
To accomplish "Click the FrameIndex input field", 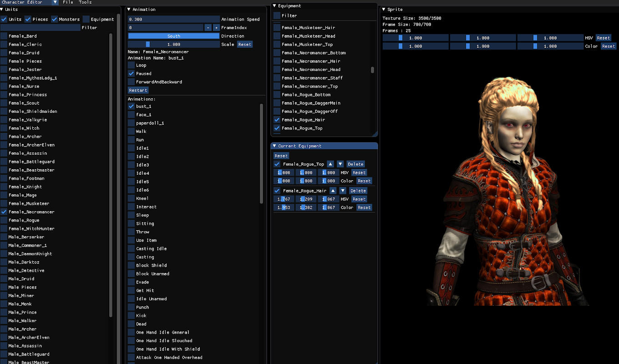I will (166, 28).
